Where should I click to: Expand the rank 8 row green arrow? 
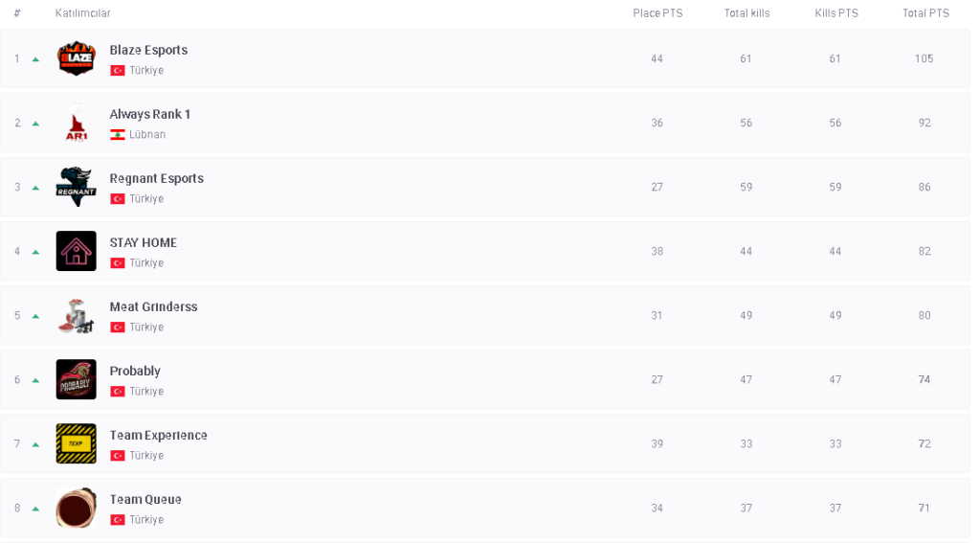click(35, 509)
